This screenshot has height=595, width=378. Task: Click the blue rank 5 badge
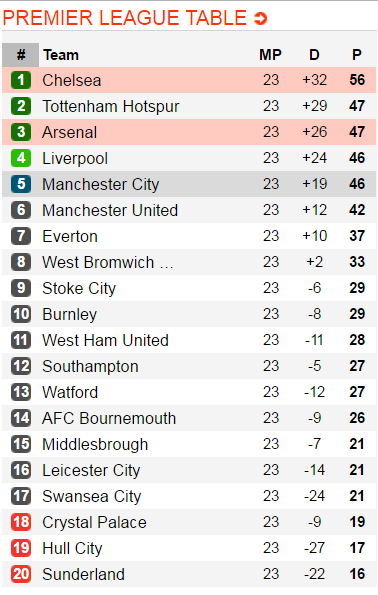point(21,184)
